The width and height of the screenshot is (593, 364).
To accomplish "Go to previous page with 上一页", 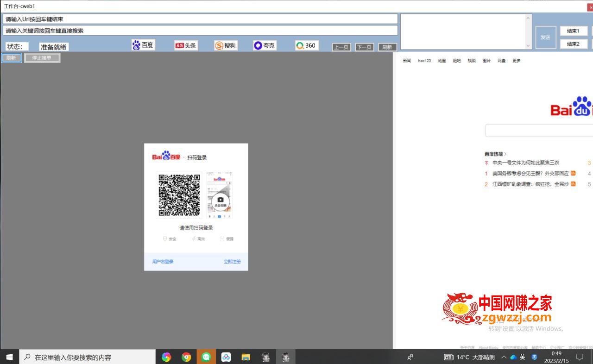I will 341,47.
